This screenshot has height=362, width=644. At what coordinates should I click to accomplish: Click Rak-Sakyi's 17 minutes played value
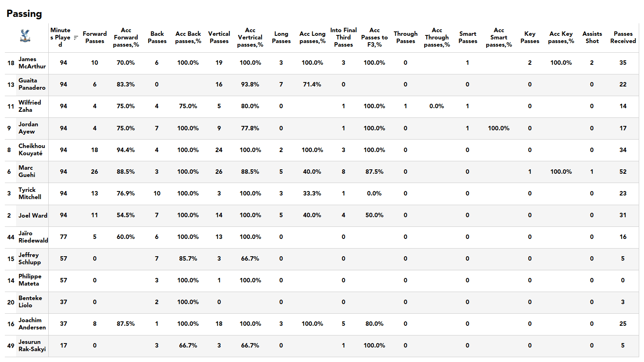point(64,346)
